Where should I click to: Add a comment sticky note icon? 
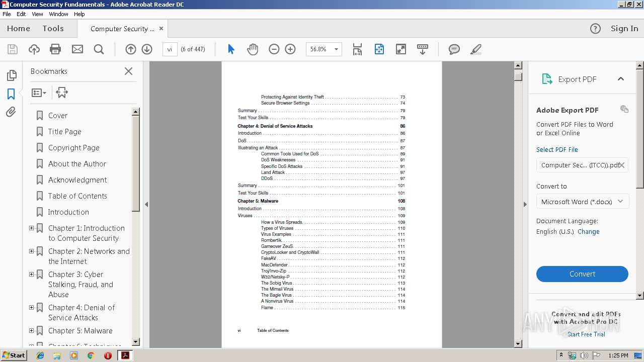tap(454, 49)
